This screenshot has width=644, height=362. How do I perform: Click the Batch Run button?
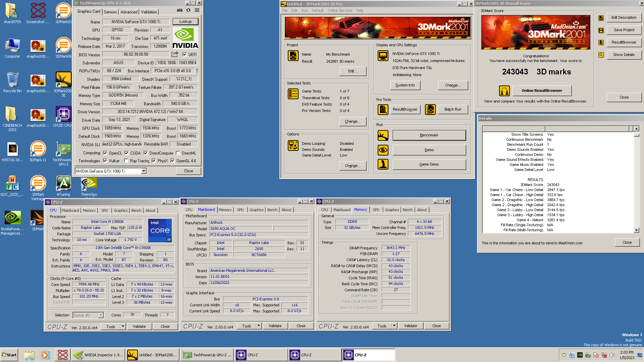[x=453, y=109]
